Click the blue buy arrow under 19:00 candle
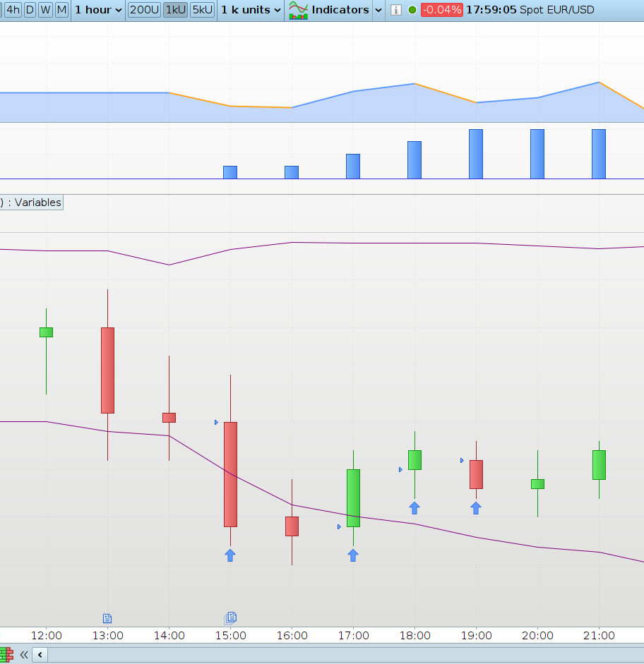Viewport: 644px width, 664px height. coord(476,508)
